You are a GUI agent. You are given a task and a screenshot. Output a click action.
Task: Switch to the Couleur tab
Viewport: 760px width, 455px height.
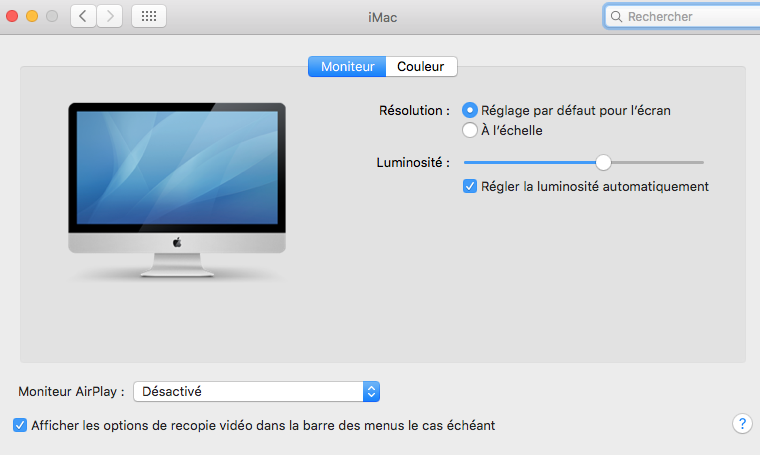pyautogui.click(x=421, y=66)
